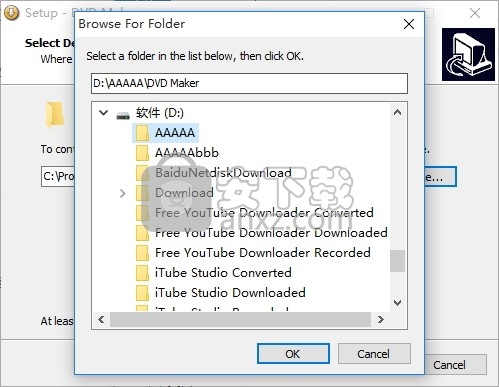The image size is (499, 387).
Task: Click the folder path text field
Action: click(x=249, y=83)
